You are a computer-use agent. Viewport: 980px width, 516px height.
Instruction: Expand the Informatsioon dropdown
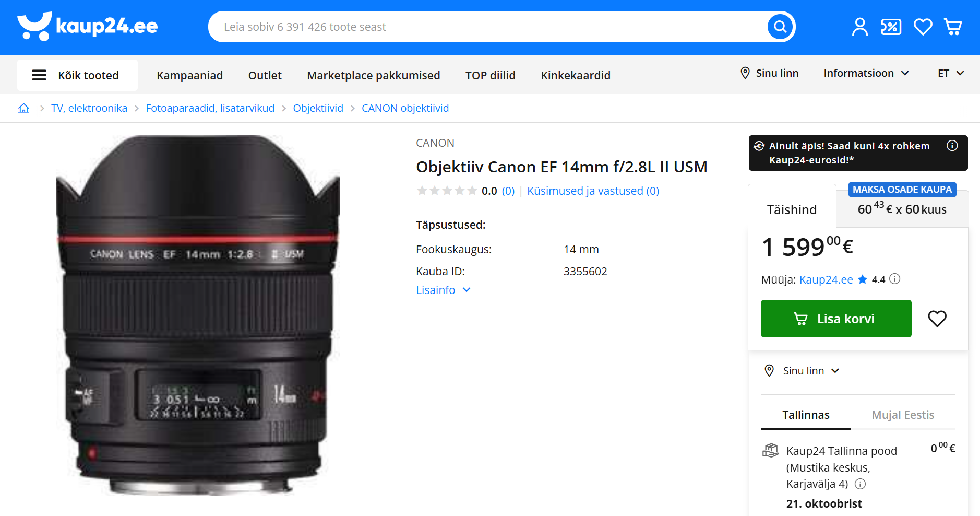tap(866, 73)
